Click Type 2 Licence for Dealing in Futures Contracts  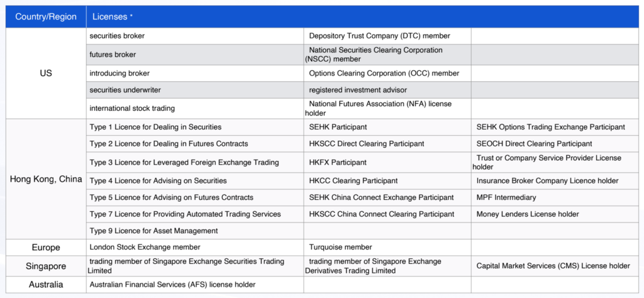point(195,144)
